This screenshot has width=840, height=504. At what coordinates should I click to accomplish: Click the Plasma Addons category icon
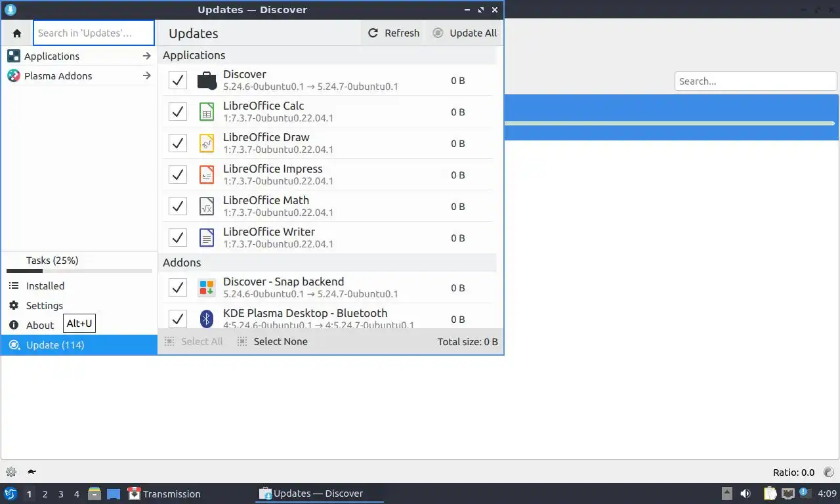(x=14, y=75)
